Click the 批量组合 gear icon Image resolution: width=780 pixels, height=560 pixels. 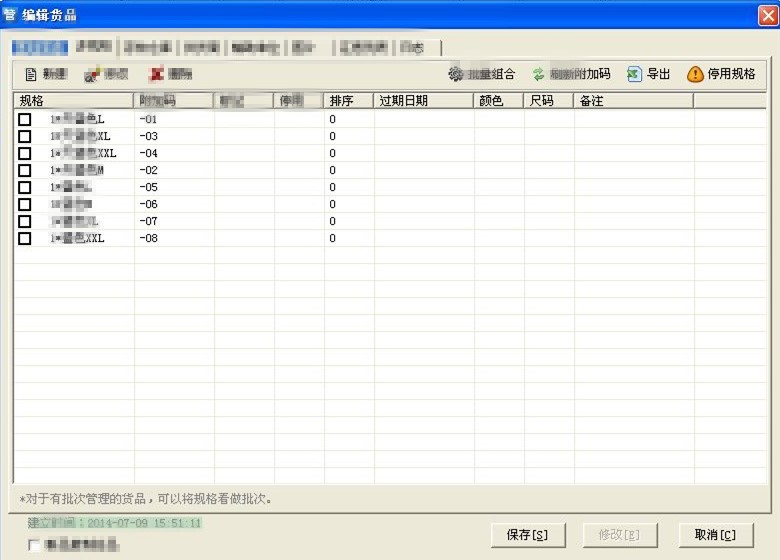(456, 75)
